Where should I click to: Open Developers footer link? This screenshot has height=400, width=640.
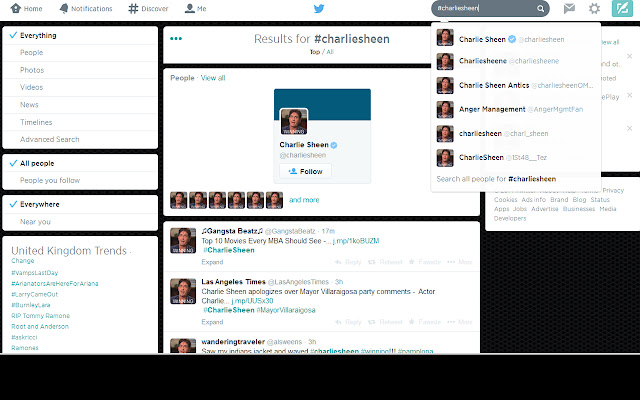[x=510, y=218]
